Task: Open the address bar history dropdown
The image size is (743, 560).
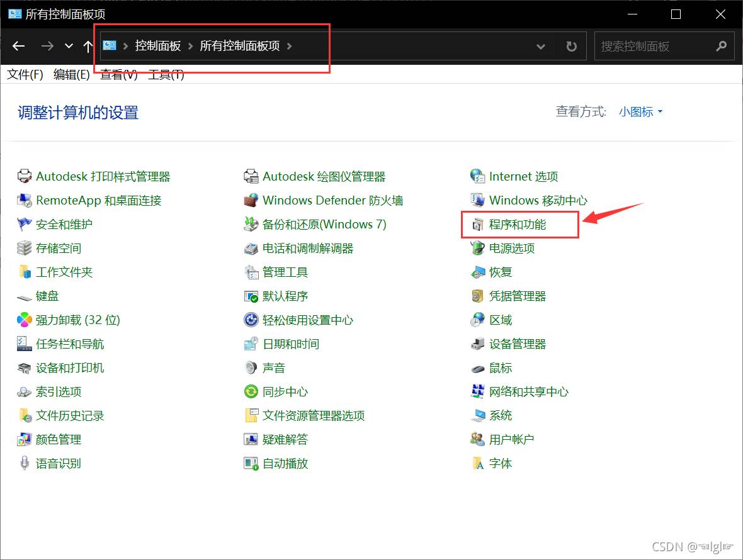Action: pos(540,46)
